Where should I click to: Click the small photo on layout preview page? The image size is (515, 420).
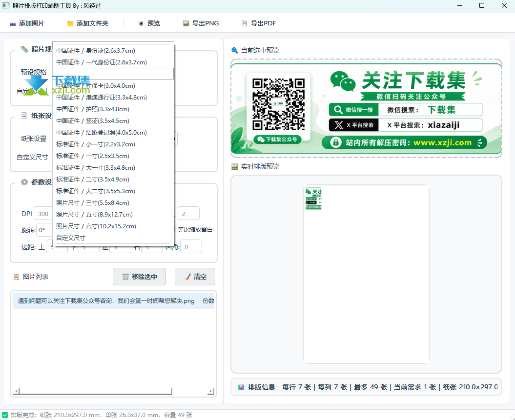pos(313,199)
